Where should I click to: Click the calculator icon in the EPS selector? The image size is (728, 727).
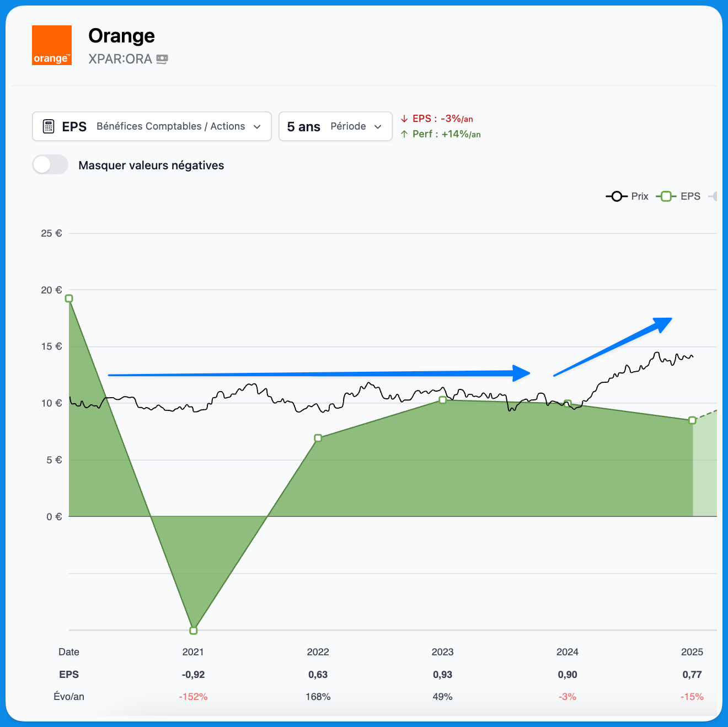pyautogui.click(x=49, y=126)
